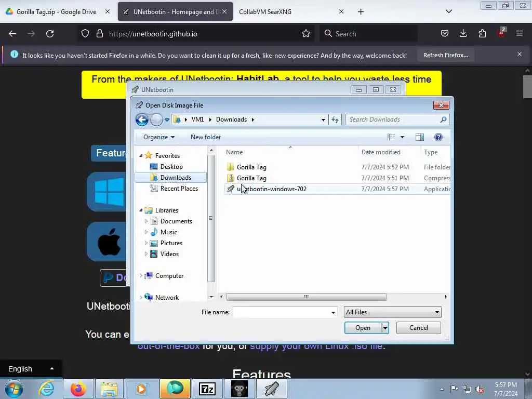The image size is (532, 399).
Task: Show the preview pane
Action: 420,137
